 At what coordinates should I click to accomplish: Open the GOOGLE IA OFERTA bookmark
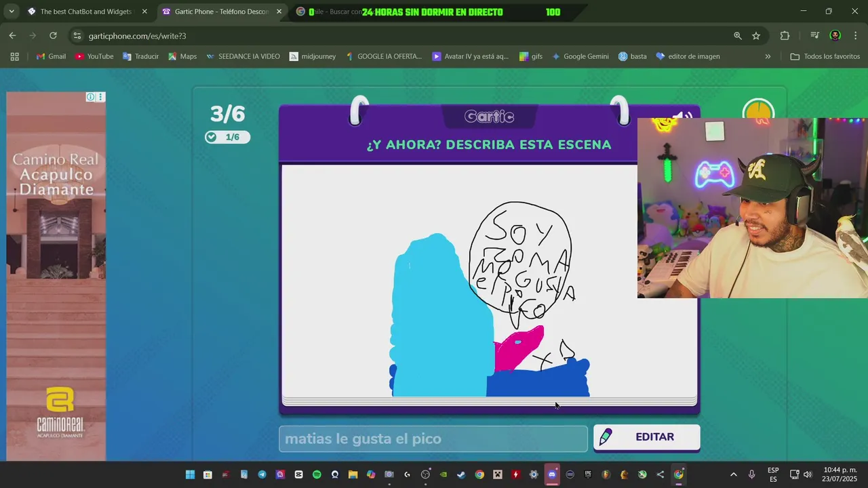(383, 56)
